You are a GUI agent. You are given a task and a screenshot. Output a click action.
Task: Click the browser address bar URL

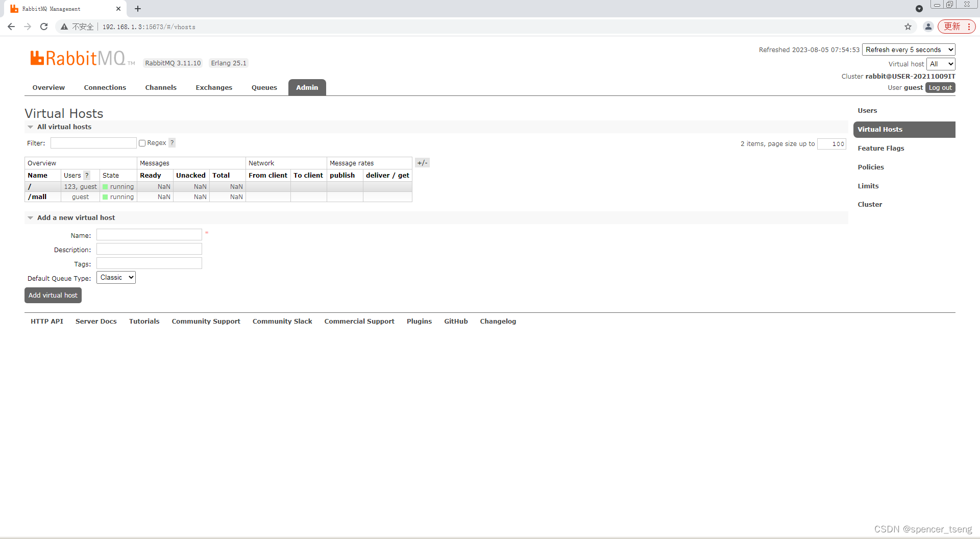click(149, 27)
